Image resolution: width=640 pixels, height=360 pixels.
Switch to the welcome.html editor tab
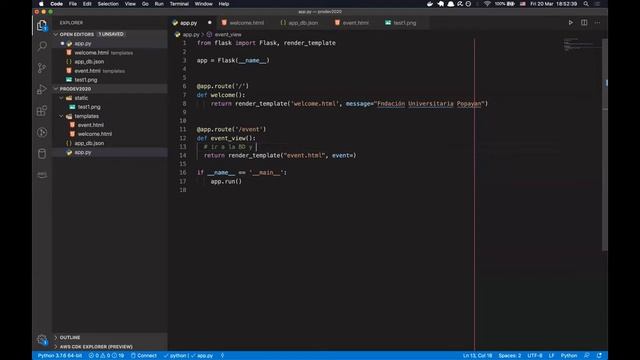(246, 23)
